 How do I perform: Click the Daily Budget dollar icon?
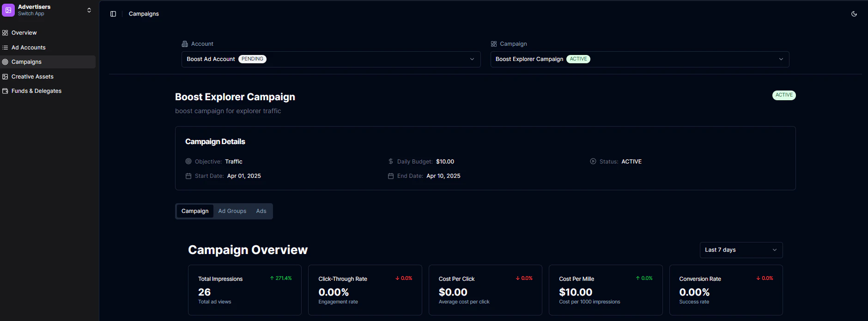pyautogui.click(x=391, y=161)
